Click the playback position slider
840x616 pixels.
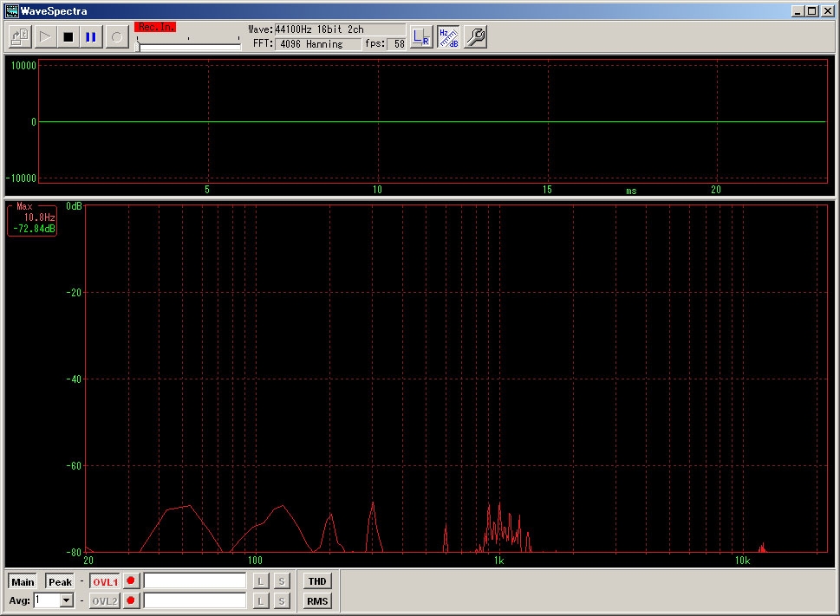coord(189,47)
